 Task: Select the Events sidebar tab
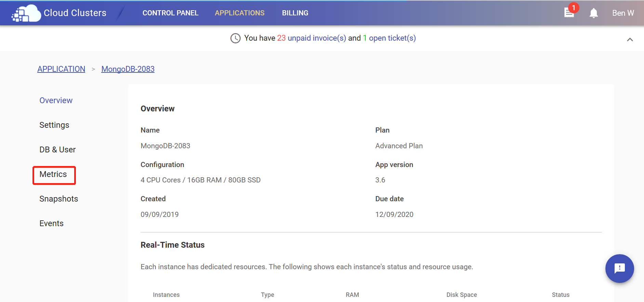click(52, 223)
